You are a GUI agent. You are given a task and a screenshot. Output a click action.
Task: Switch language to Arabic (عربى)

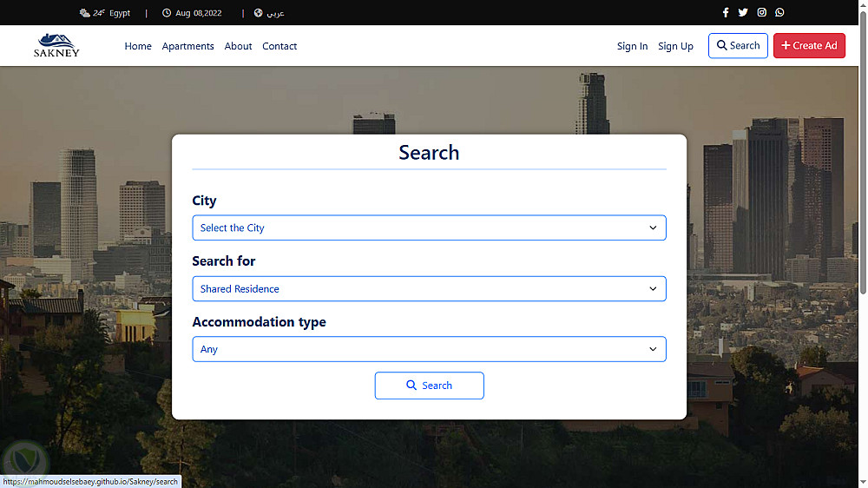(275, 13)
